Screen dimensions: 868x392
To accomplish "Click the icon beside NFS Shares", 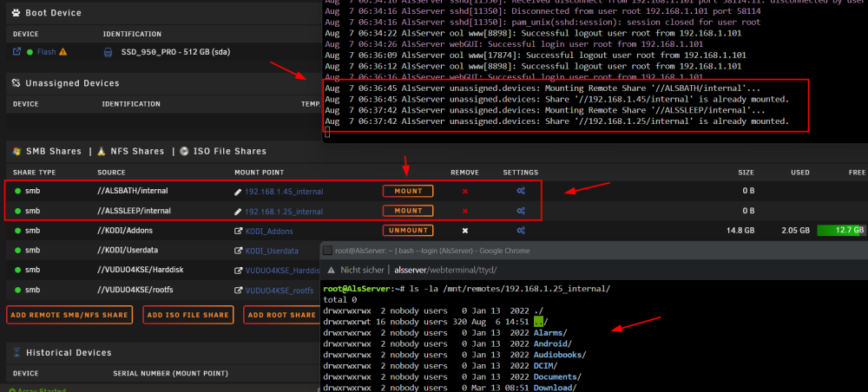I will (102, 151).
